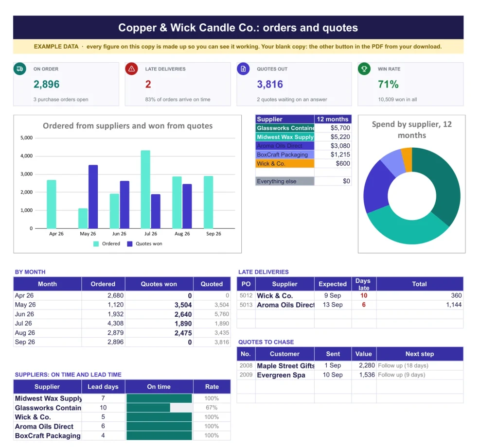The image size is (498, 448).
Task: Click the EXAMPLE DATA notice banner
Action: click(x=238, y=46)
